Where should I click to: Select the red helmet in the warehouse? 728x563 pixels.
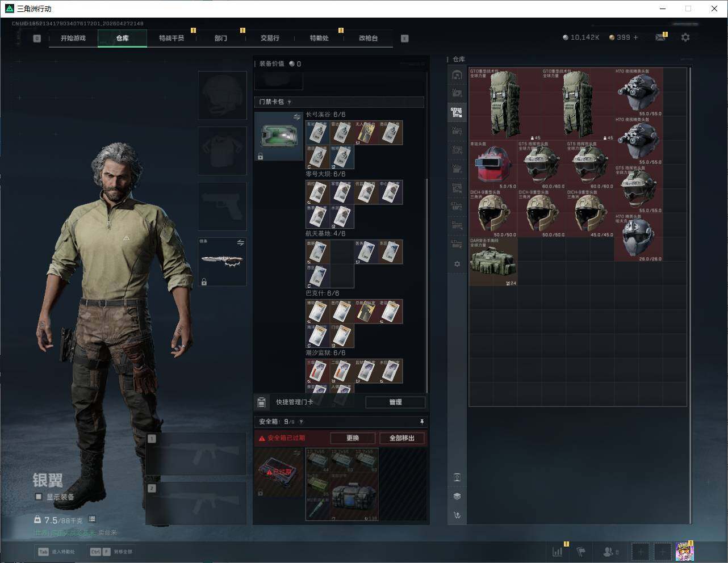[x=493, y=165]
